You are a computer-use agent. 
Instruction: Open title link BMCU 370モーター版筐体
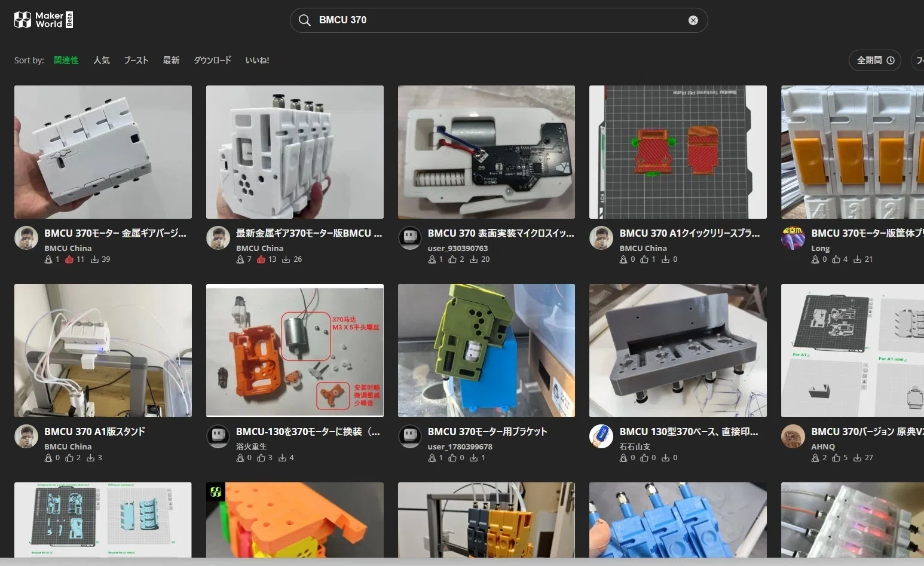(867, 234)
